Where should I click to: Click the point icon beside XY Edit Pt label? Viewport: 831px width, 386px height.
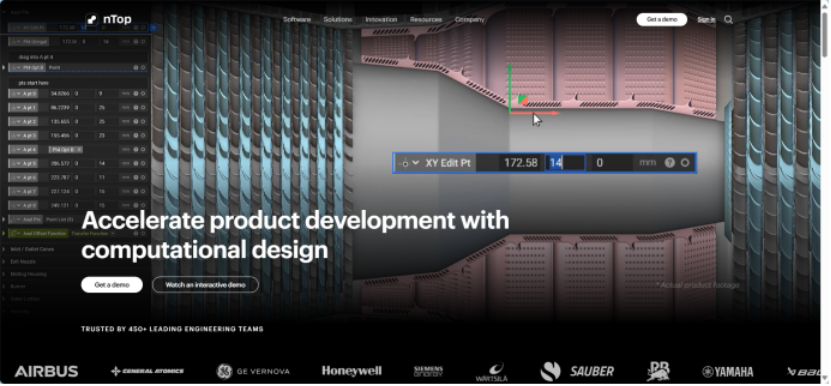tap(405, 163)
